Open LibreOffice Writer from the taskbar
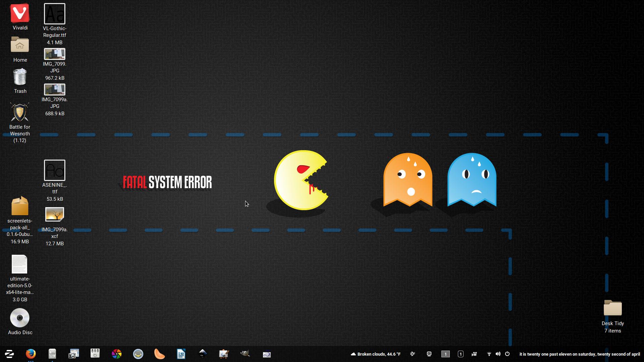Viewport: 644px width, 362px height. [181, 354]
